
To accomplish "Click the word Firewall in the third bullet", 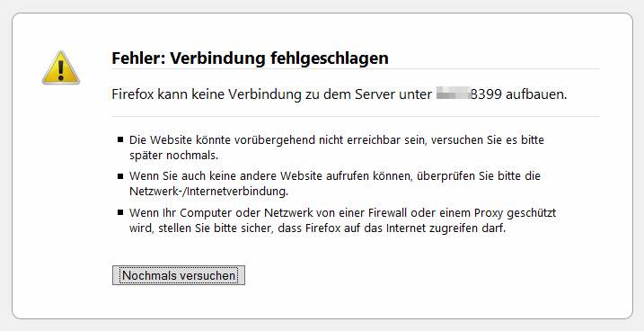I will [x=385, y=213].
